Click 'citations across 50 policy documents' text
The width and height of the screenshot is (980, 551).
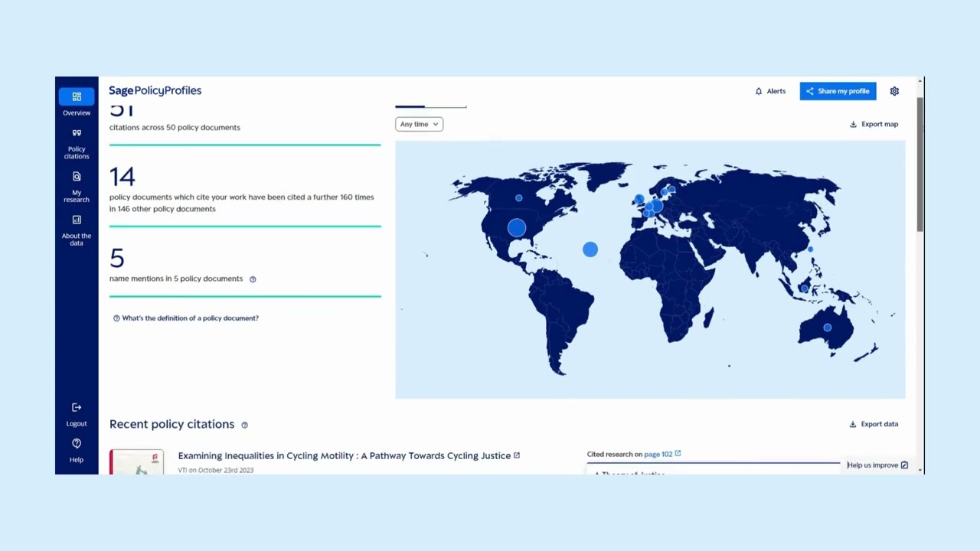point(175,127)
